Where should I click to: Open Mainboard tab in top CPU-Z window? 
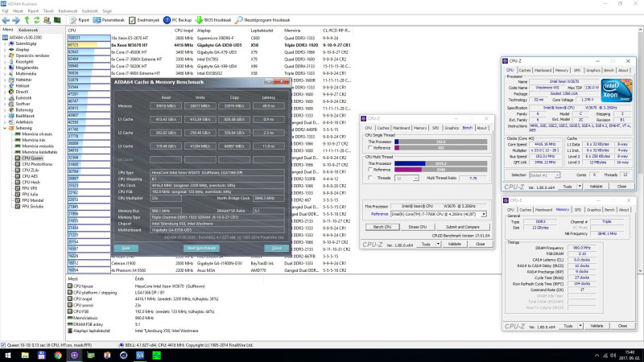coord(543,70)
